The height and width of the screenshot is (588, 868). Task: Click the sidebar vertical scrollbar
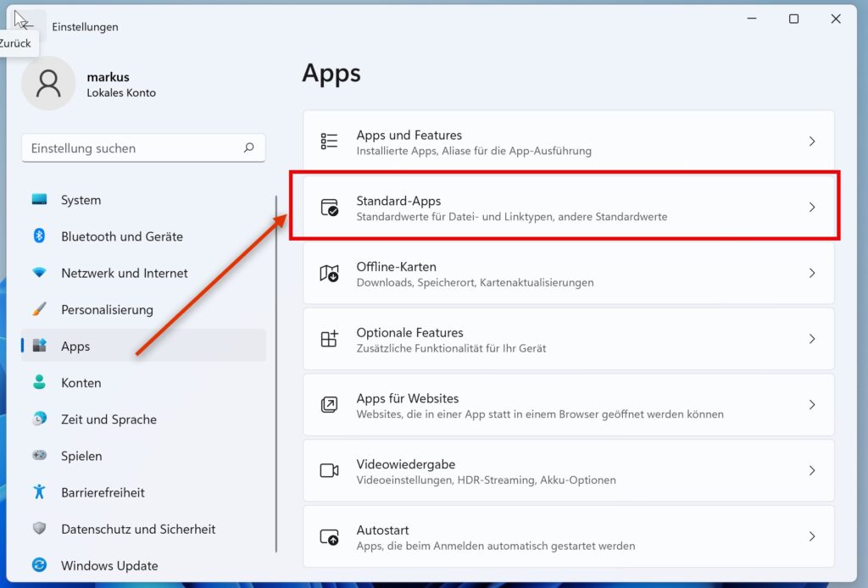[276, 373]
